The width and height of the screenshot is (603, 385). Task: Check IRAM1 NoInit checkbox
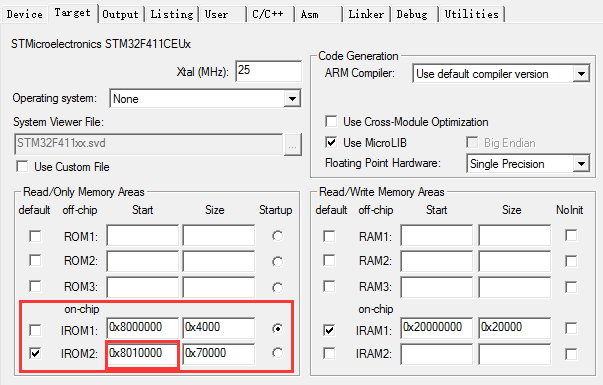click(x=571, y=328)
